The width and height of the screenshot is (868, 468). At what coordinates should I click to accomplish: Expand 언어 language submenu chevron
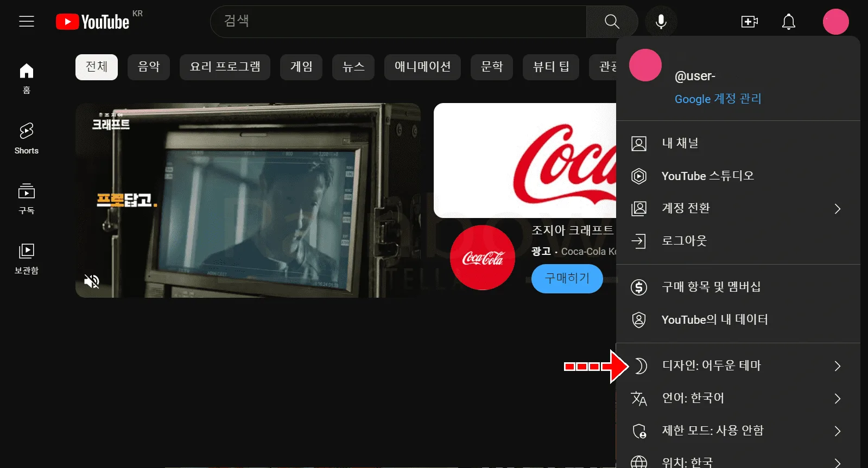(838, 399)
